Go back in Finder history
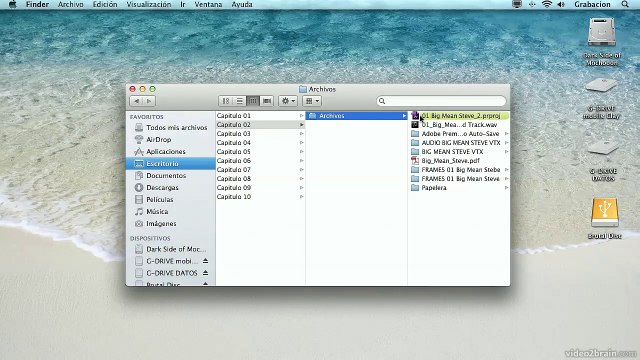640x360 pixels. (x=137, y=101)
